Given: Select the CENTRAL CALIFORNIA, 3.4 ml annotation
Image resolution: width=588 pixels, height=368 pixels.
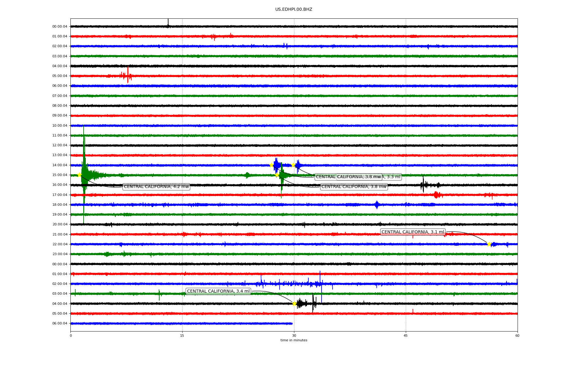Looking at the screenshot, I should point(218,291).
